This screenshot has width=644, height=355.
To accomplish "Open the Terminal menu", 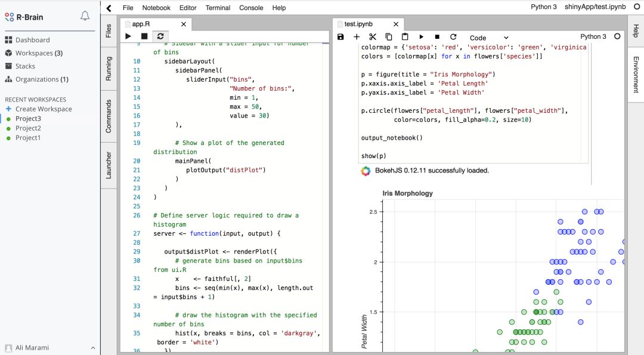I will coord(218,8).
